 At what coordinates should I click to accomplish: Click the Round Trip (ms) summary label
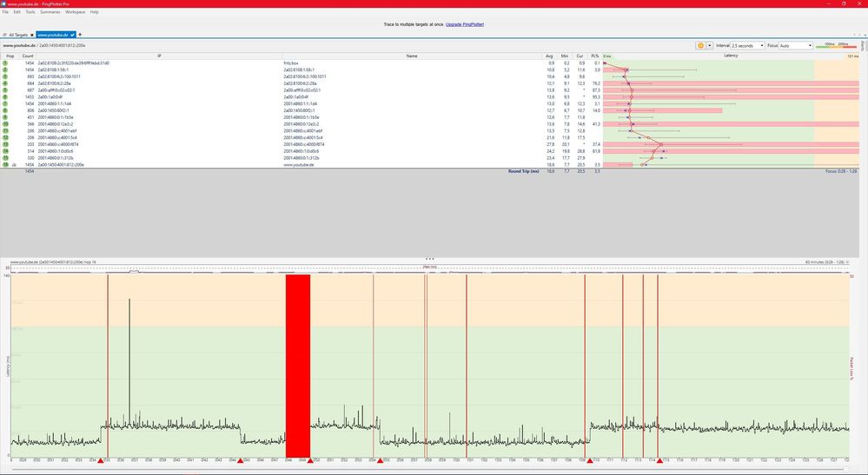pyautogui.click(x=524, y=171)
